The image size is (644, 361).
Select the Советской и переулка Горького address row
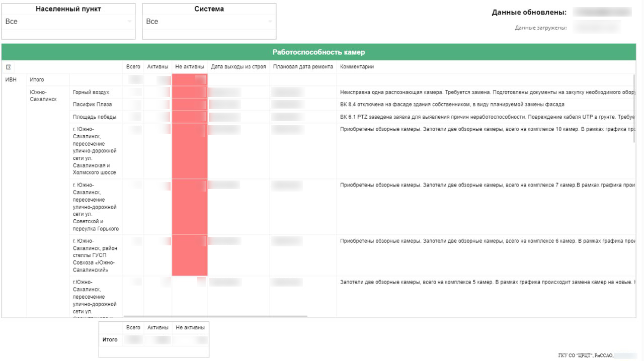click(x=96, y=207)
